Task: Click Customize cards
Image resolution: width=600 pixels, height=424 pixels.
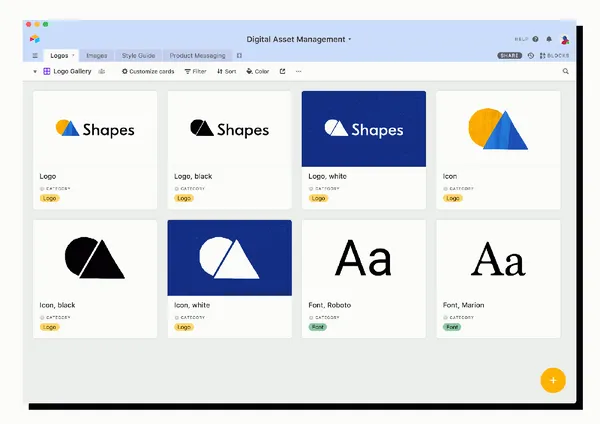Action: (148, 71)
